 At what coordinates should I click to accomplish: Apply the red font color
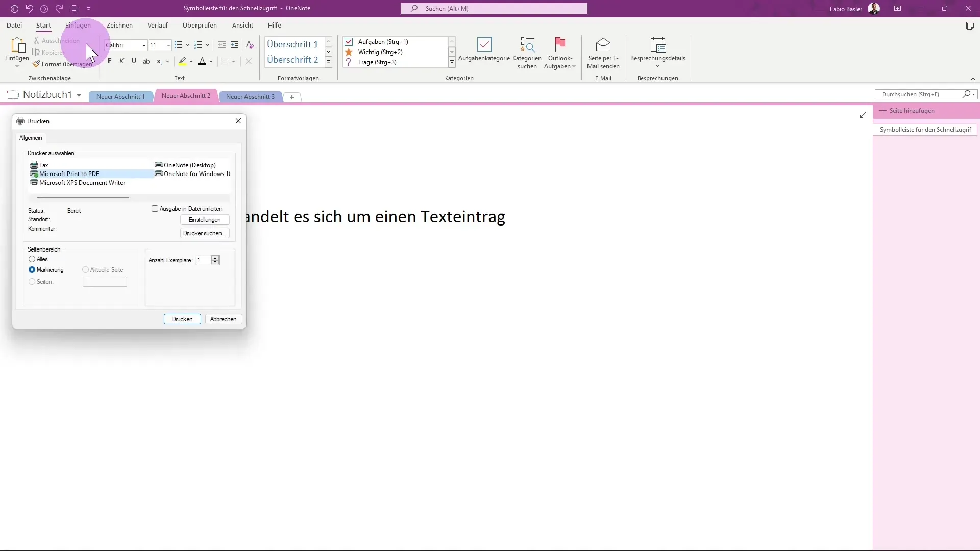202,61
